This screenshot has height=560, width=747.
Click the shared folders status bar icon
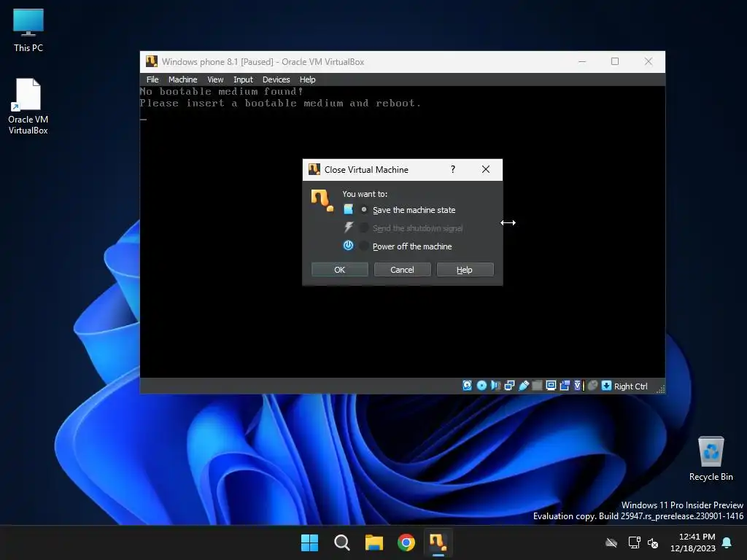click(x=537, y=386)
